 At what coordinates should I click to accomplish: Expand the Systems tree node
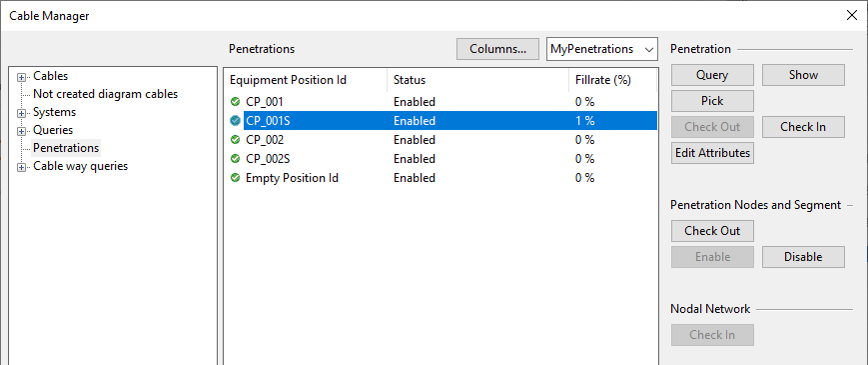point(22,113)
